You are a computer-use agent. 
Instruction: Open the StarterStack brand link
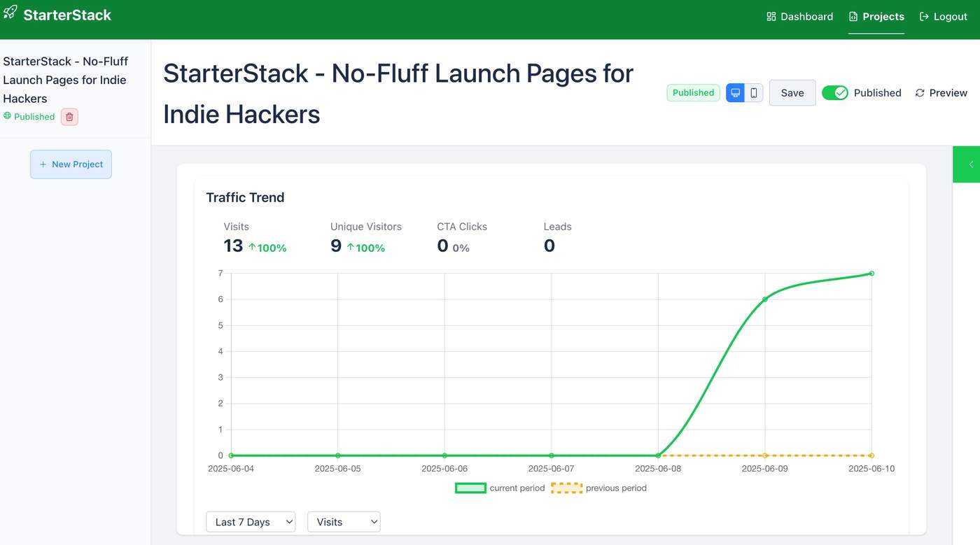[57, 15]
